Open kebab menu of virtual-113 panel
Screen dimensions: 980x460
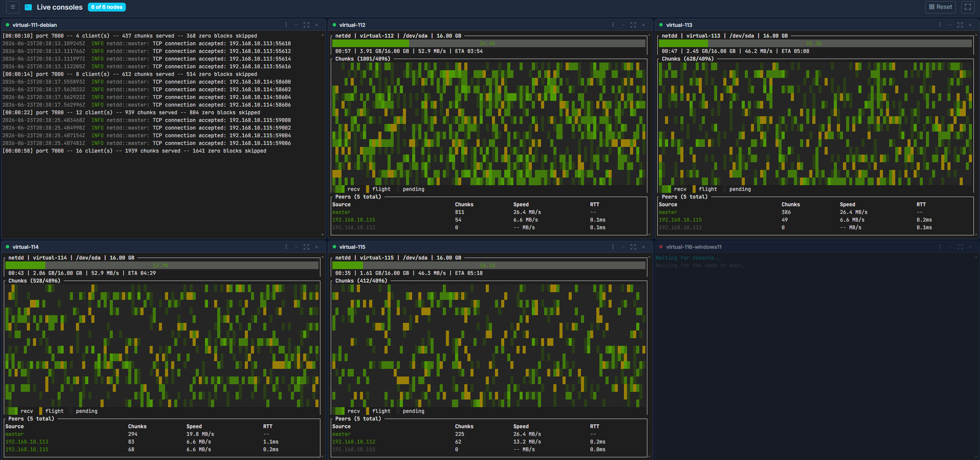[940, 25]
